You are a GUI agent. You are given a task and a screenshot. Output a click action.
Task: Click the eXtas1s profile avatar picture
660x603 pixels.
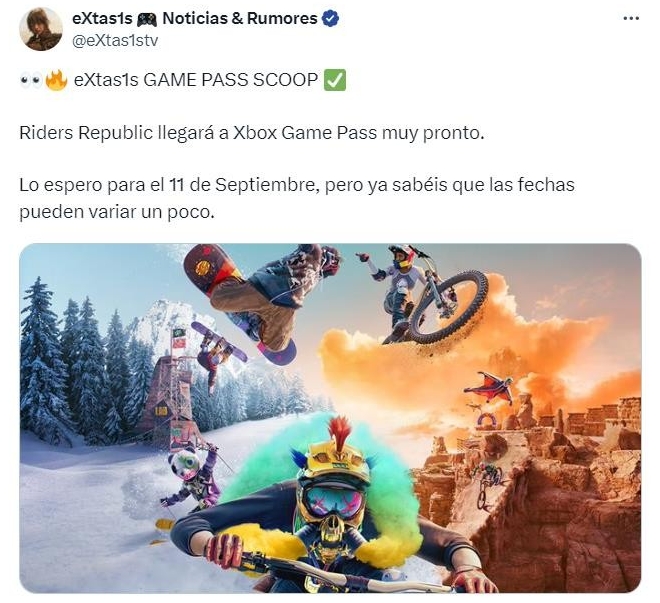point(41,29)
